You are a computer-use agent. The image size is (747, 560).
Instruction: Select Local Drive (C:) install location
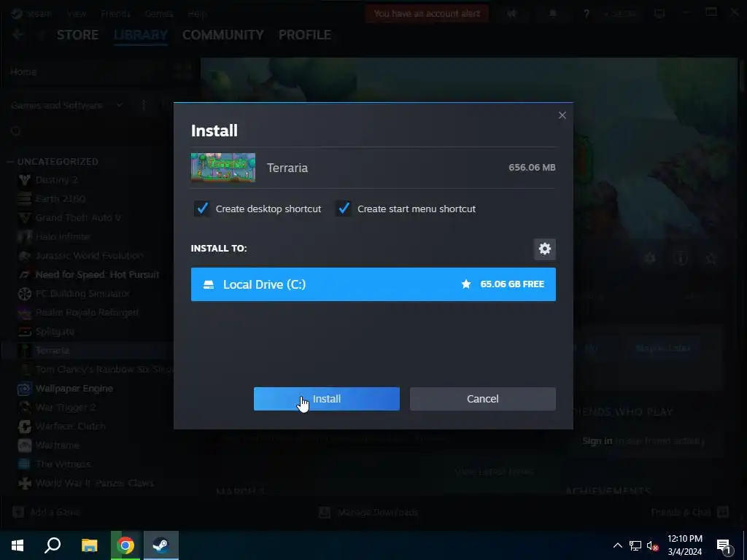[x=373, y=284]
